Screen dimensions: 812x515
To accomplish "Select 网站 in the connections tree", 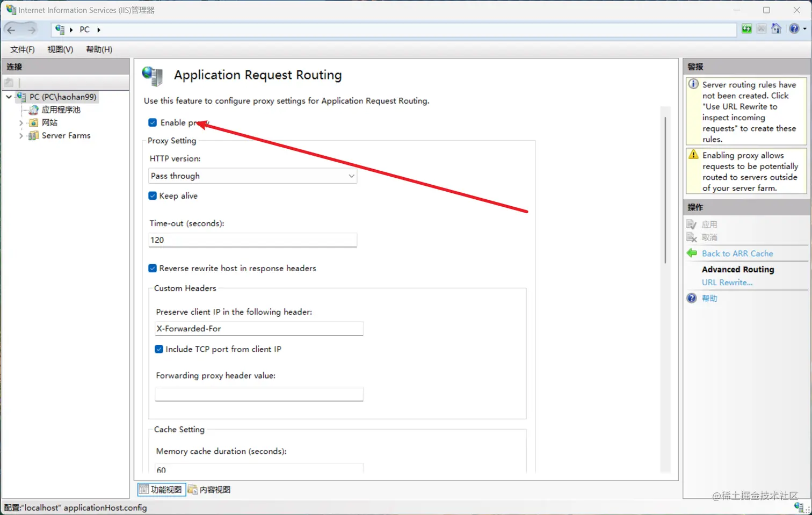I will click(49, 122).
